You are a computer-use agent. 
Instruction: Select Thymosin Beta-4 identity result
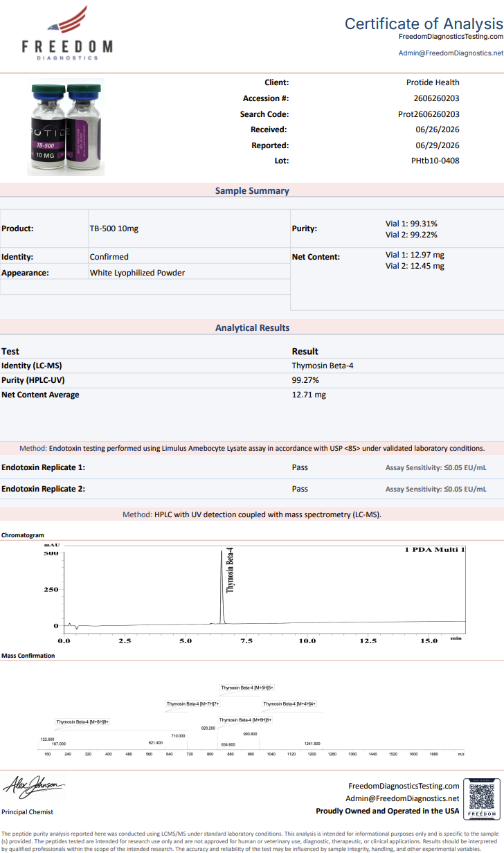[x=323, y=366]
